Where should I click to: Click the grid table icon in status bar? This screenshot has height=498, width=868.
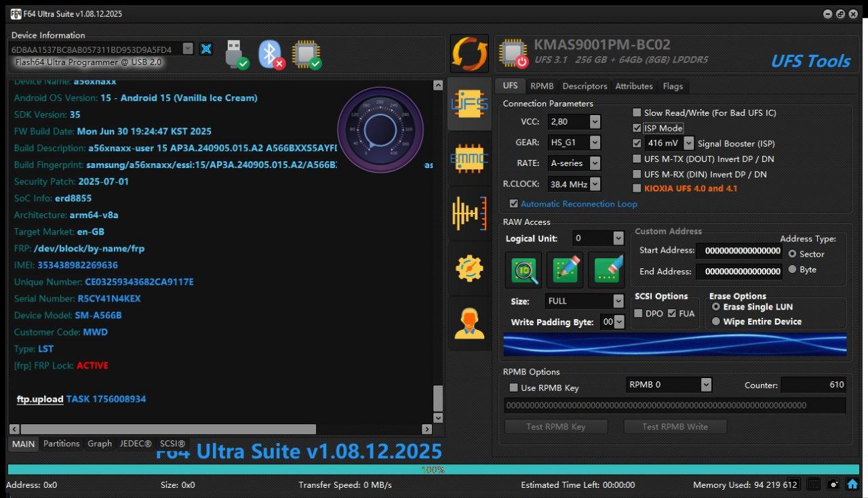pyautogui.click(x=814, y=484)
